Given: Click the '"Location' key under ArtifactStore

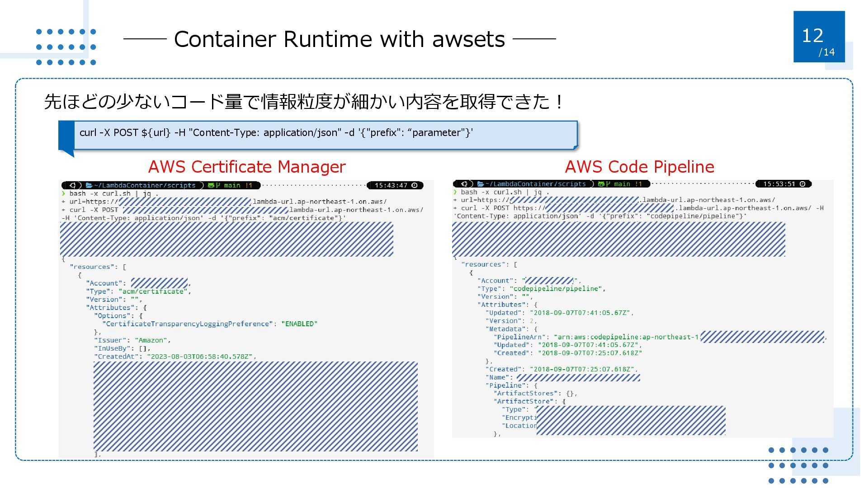Looking at the screenshot, I should (519, 426).
